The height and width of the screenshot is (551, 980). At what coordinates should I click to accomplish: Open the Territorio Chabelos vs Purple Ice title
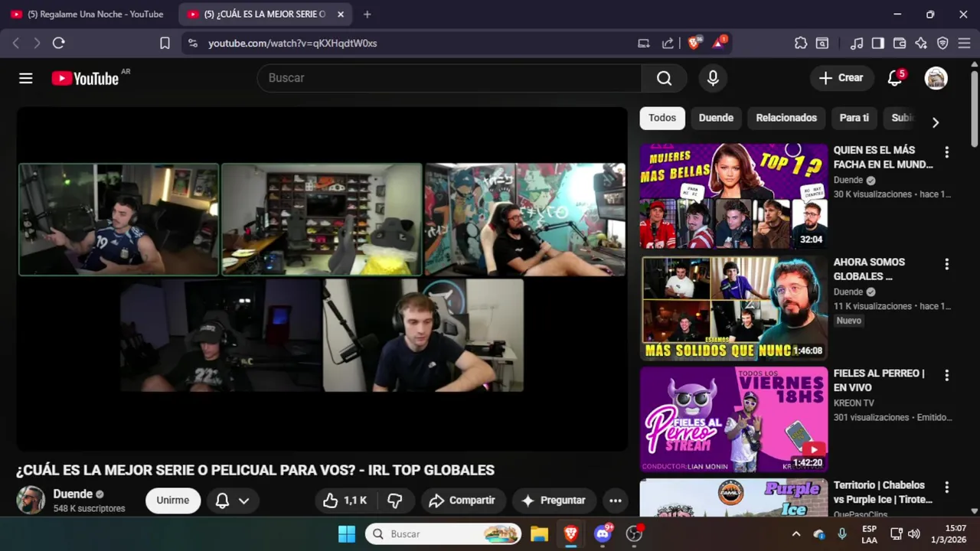click(883, 492)
